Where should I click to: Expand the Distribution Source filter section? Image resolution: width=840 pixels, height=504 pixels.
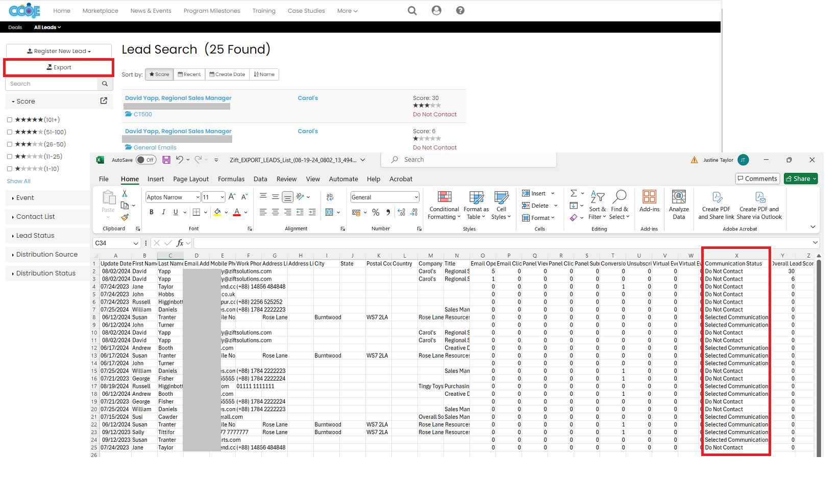tap(47, 255)
